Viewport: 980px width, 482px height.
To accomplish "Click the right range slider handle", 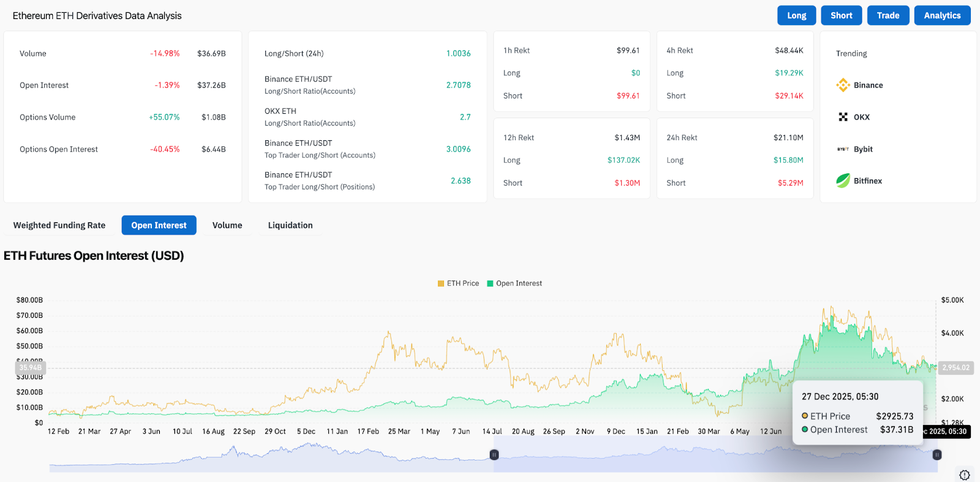I will (x=937, y=454).
